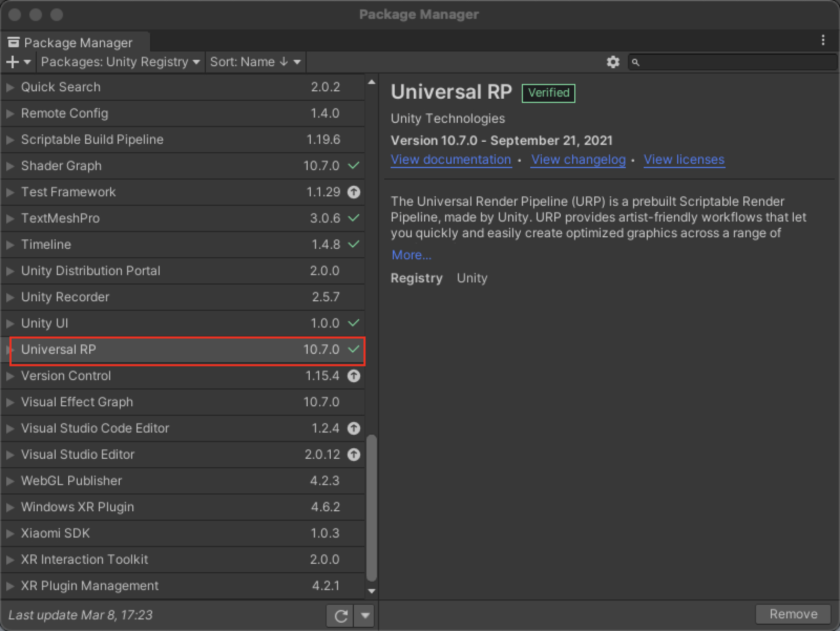Select the Visual Studio Editor package

(x=183, y=455)
